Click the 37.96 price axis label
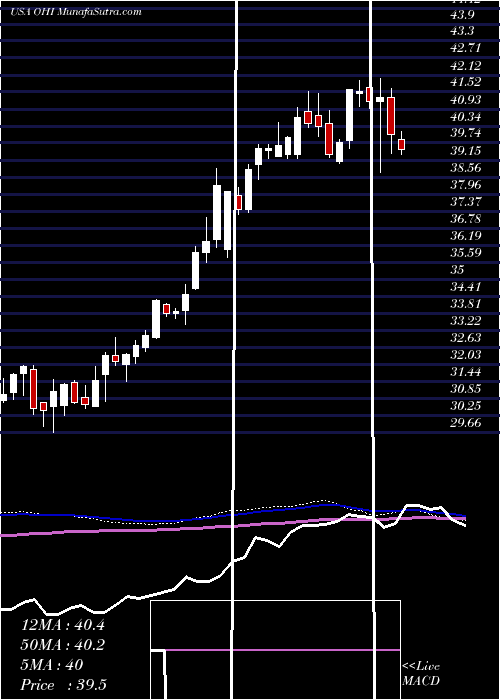Screen dimensions: 500x700 467,185
